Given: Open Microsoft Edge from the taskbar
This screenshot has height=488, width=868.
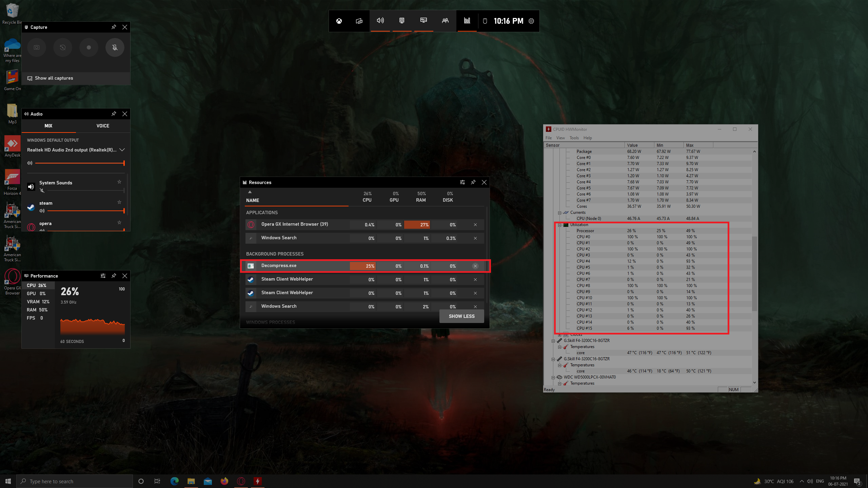Looking at the screenshot, I should [175, 481].
